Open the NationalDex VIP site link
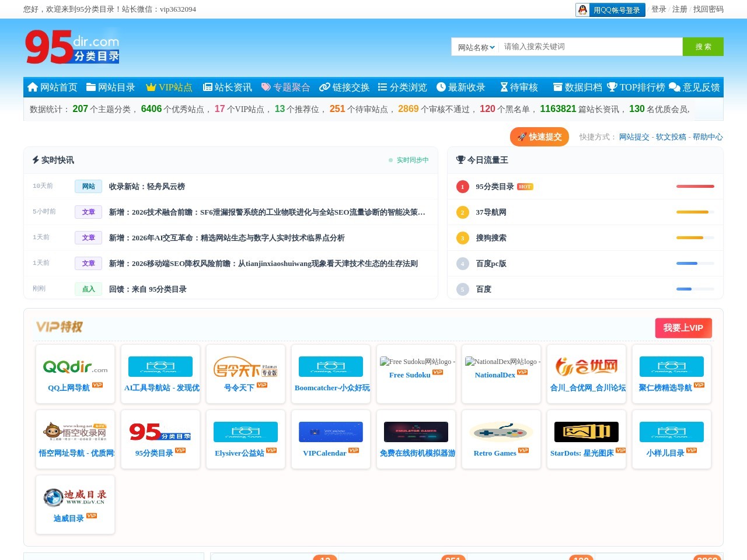 495,375
